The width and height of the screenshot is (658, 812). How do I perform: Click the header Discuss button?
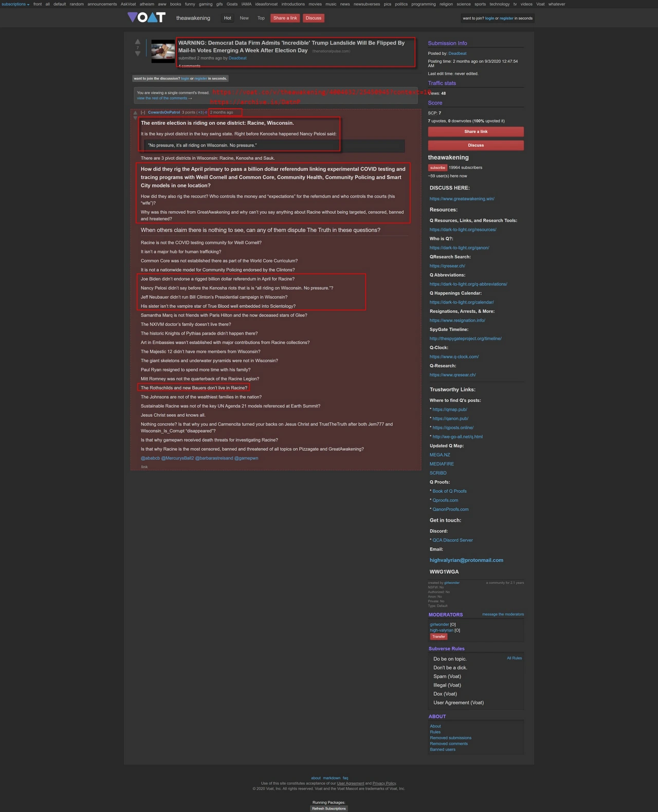(314, 18)
